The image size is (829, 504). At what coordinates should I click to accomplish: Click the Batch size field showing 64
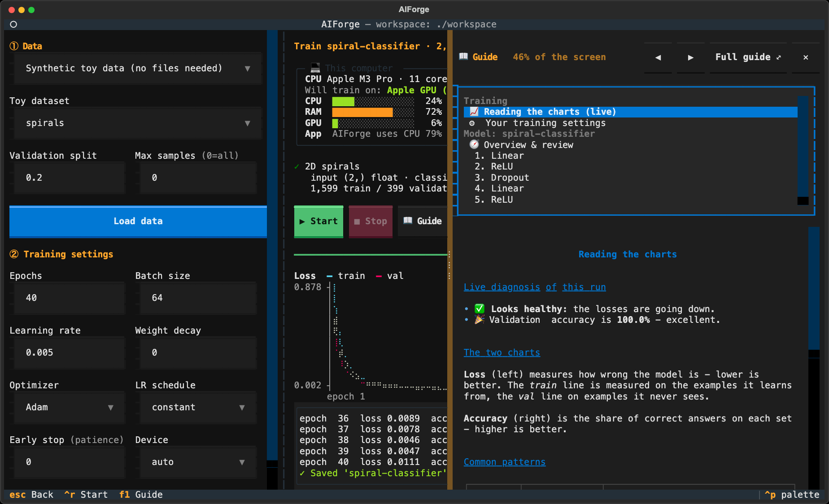198,298
